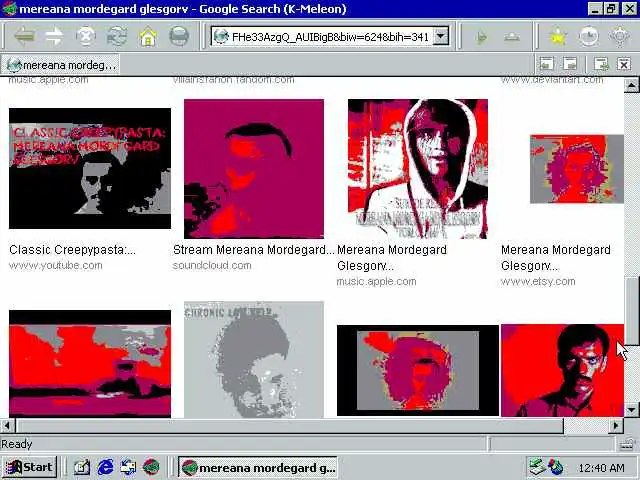640x480 pixels.
Task: Open the Windows Start menu
Action: [29, 467]
